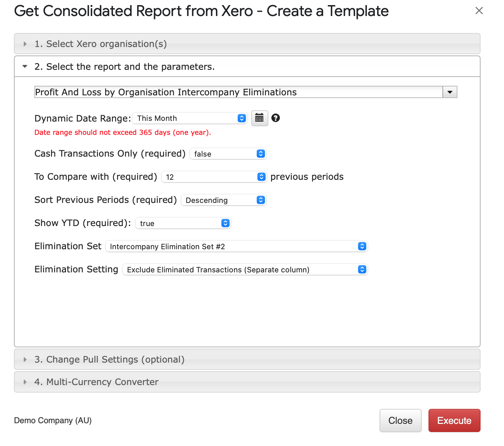Expand section 1 Select Xero organisation(s)

click(247, 44)
